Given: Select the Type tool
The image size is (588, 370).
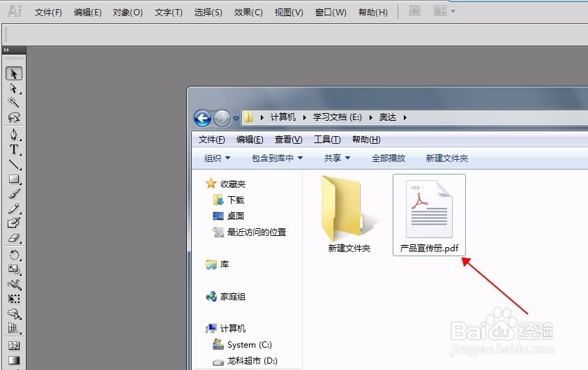Looking at the screenshot, I should (x=14, y=149).
